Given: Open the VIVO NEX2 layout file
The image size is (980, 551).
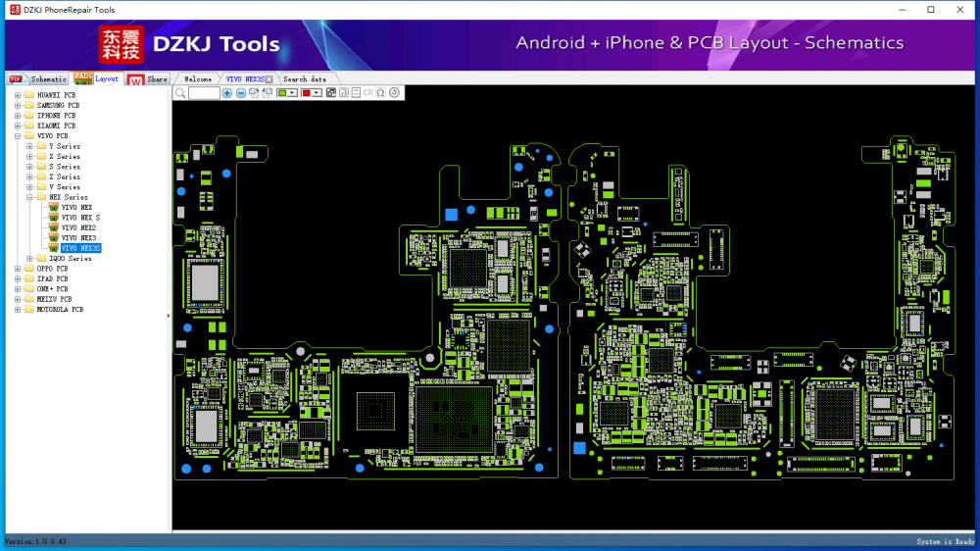Looking at the screenshot, I should click(x=78, y=227).
